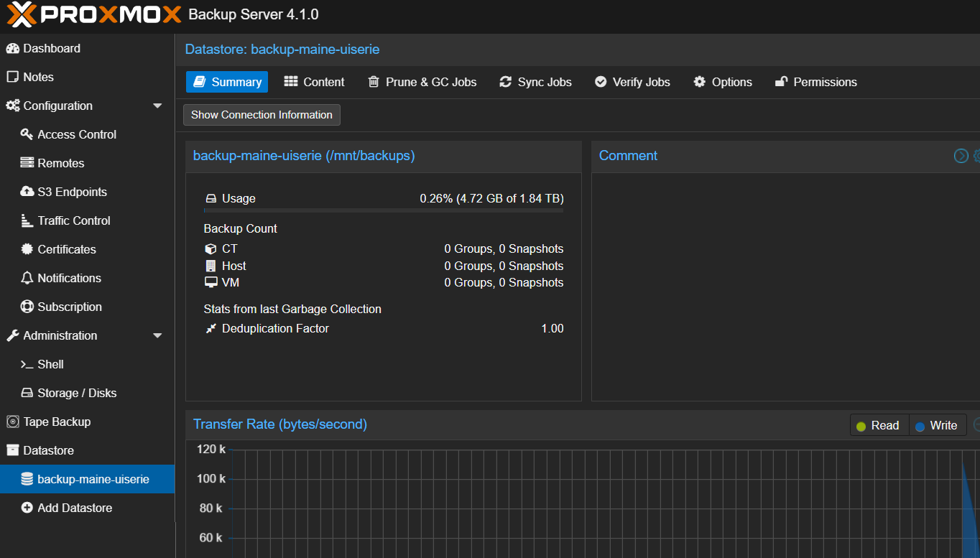
Task: Click the Usage disk icon
Action: coord(211,199)
